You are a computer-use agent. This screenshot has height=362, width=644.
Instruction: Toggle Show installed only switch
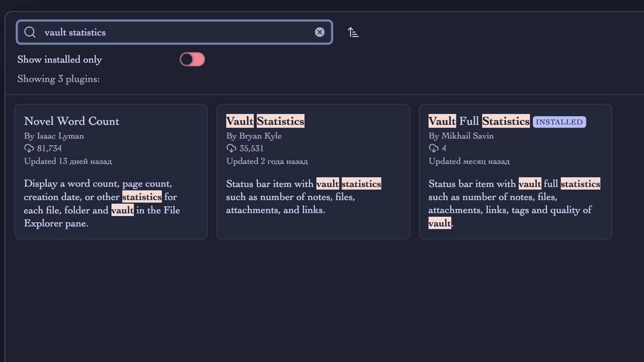pos(192,59)
